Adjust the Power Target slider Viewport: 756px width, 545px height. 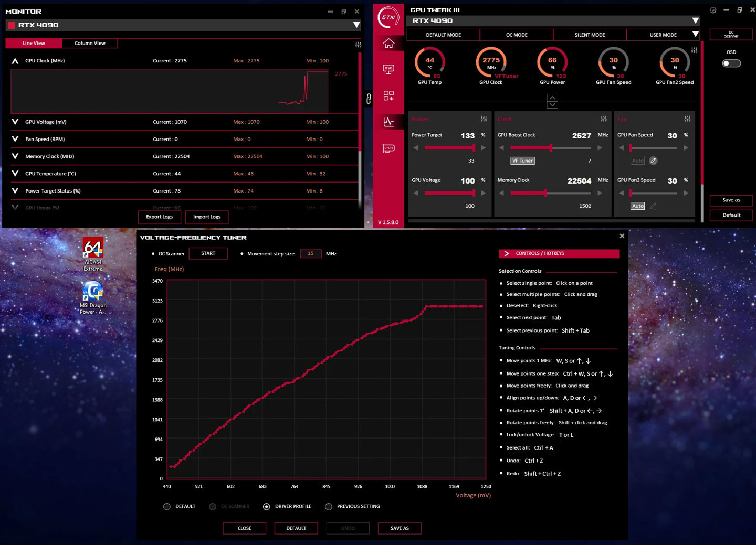(x=450, y=148)
